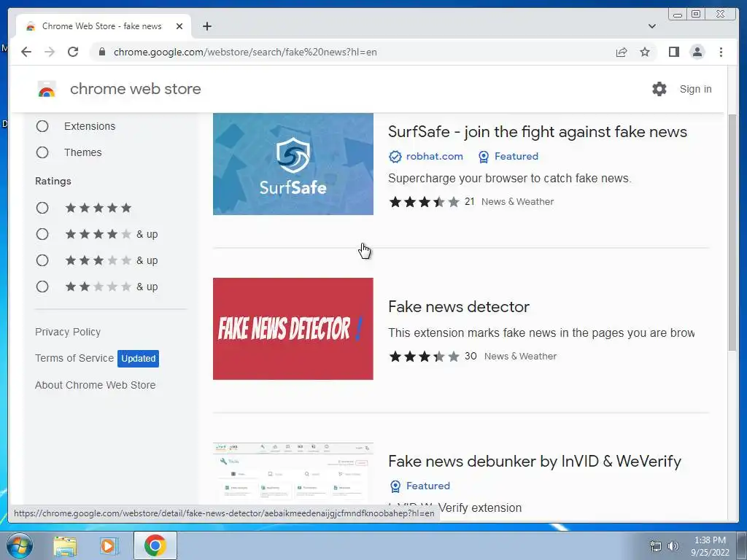Image resolution: width=747 pixels, height=560 pixels.
Task: Open Fake news debunker by InVID thumbnail
Action: coord(293,474)
